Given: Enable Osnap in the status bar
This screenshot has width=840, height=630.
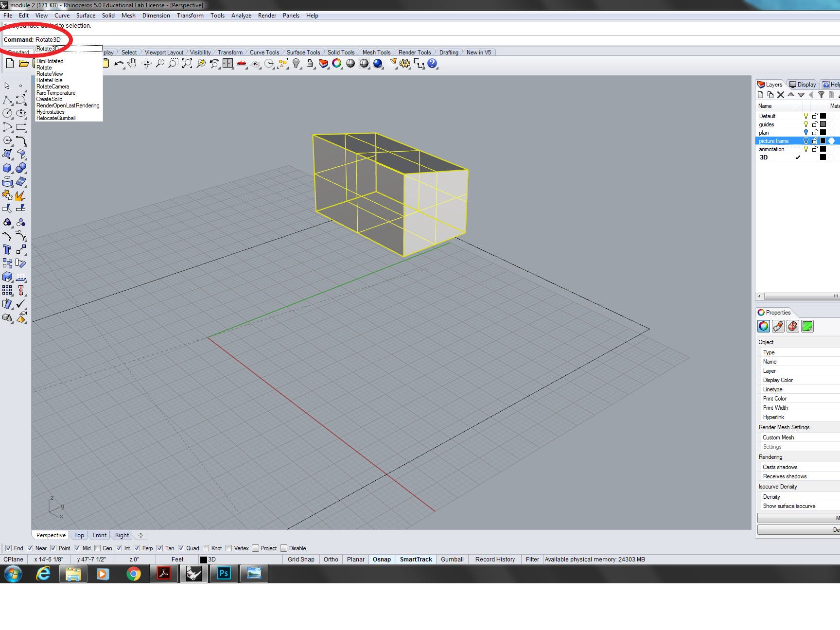Looking at the screenshot, I should 382,559.
